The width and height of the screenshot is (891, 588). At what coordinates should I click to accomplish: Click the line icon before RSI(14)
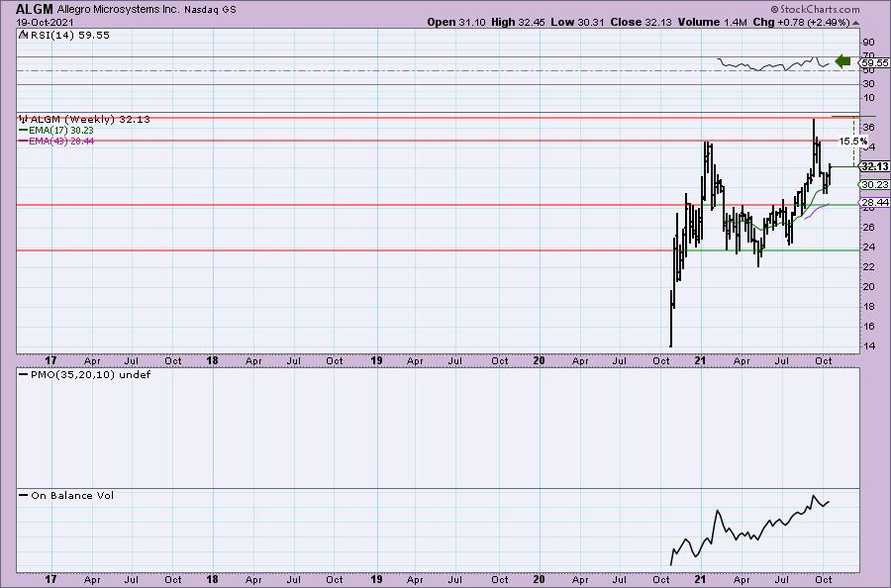tap(24, 35)
